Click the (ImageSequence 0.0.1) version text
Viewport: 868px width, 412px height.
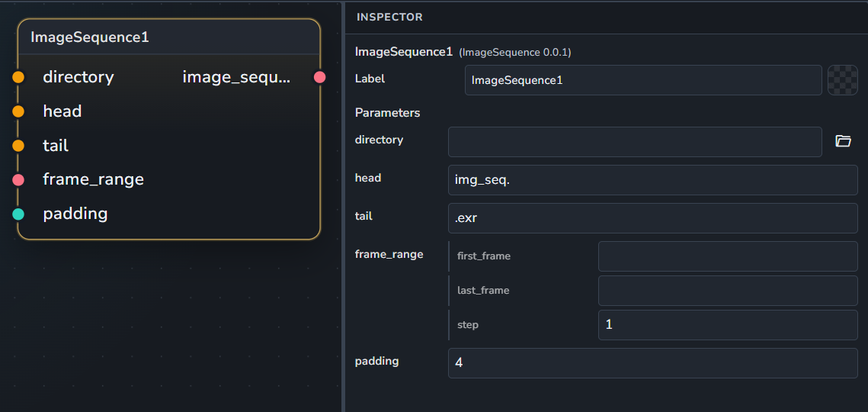pyautogui.click(x=515, y=53)
